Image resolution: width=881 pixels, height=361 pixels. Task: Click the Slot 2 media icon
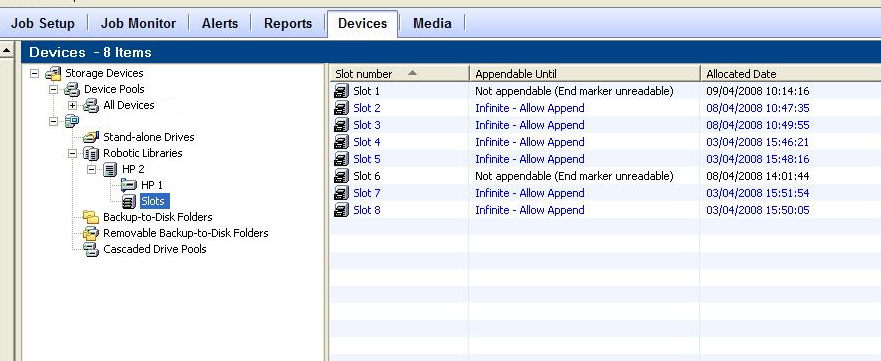342,108
